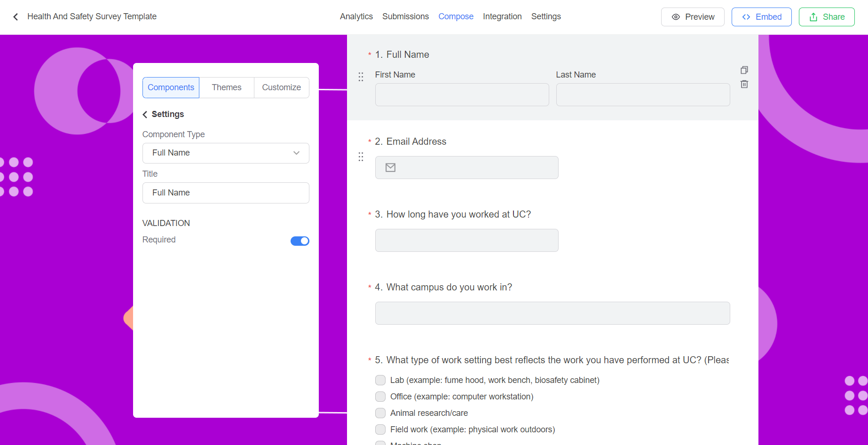Viewport: 868px width, 445px height.
Task: Click the Embed button
Action: coord(761,17)
